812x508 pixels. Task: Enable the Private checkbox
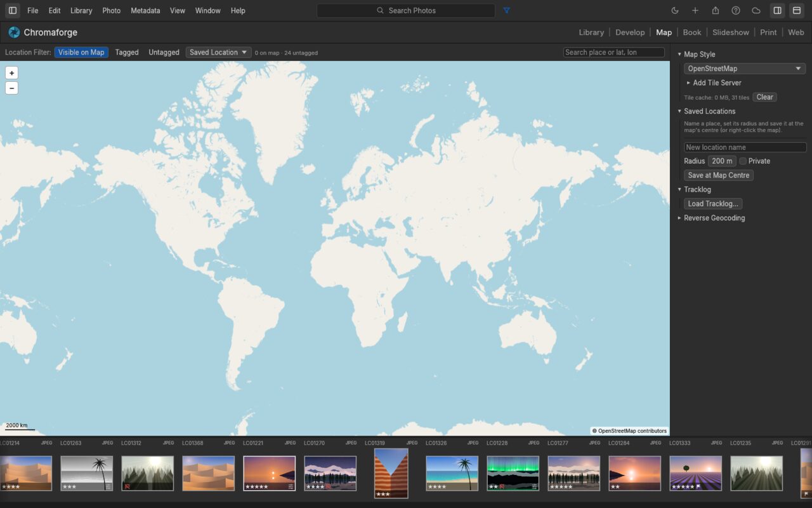pyautogui.click(x=743, y=161)
